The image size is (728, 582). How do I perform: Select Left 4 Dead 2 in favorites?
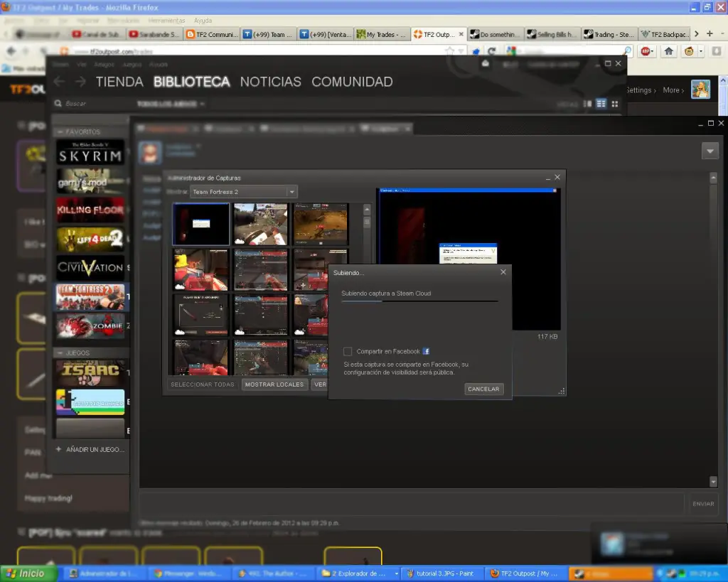(90, 239)
